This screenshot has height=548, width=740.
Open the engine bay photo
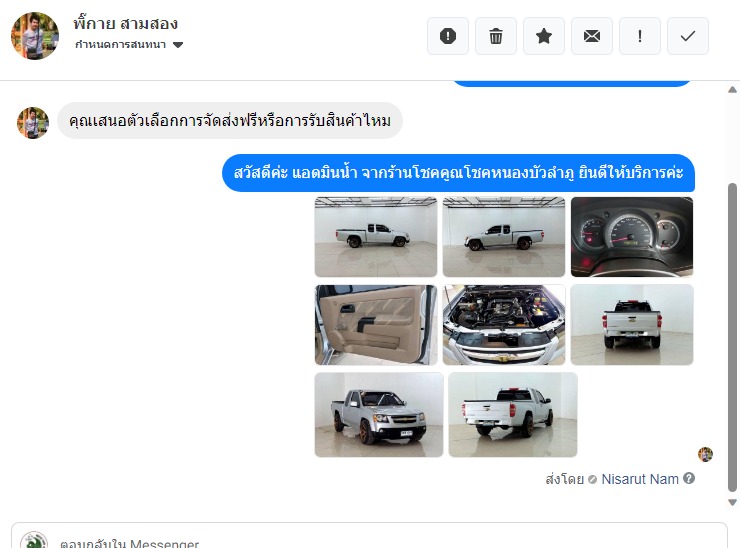504,325
